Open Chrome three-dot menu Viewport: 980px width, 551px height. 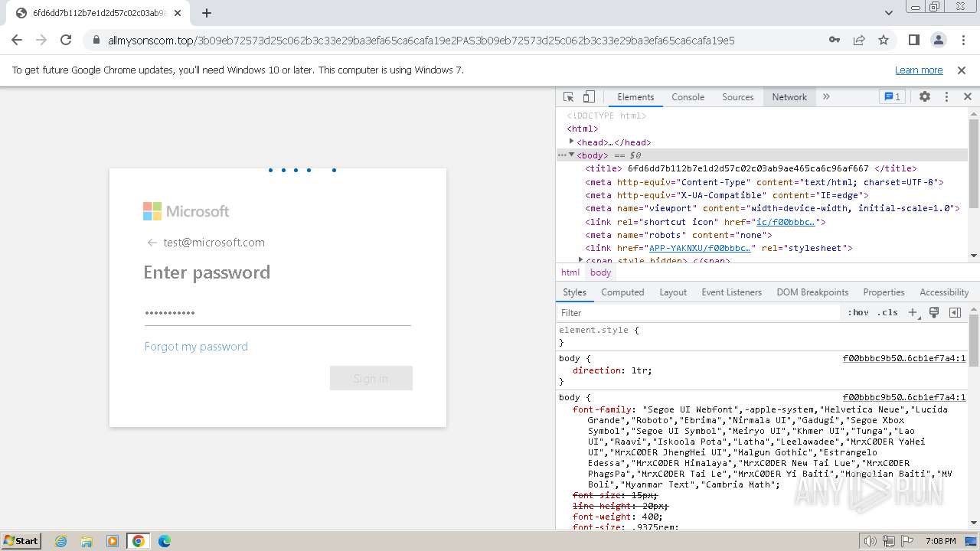click(963, 40)
